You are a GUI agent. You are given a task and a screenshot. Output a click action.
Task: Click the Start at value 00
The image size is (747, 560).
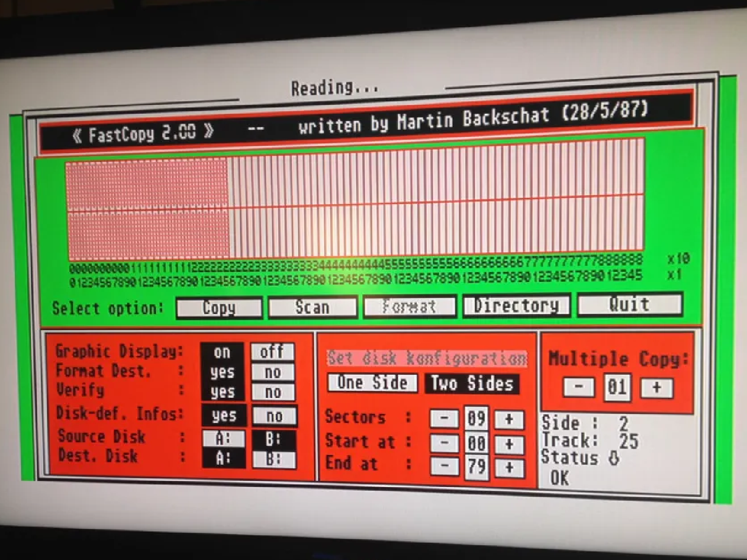click(477, 443)
